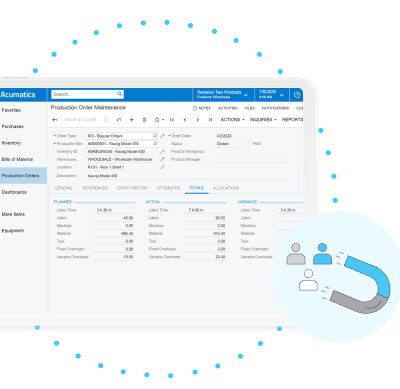Click the undo icon in toolbar
The width and height of the screenshot is (400, 389).
(x=119, y=120)
